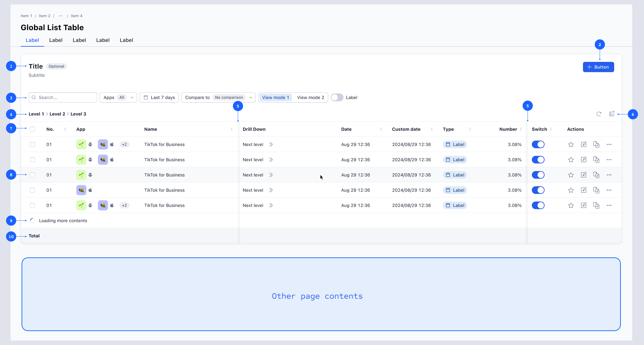Screen dimensions: 644x345
Task: Duplicate the row showing only the bee Apple app
Action: pos(596,190)
